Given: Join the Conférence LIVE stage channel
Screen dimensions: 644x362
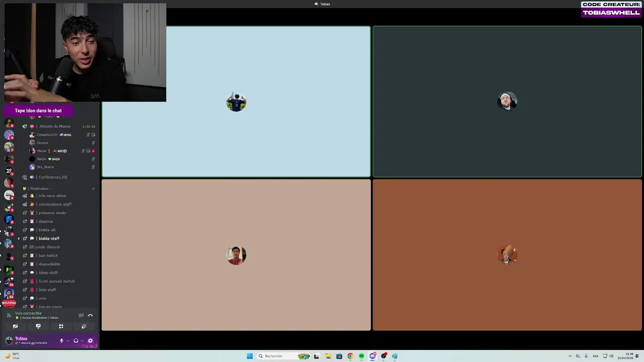Looking at the screenshot, I should (58, 177).
